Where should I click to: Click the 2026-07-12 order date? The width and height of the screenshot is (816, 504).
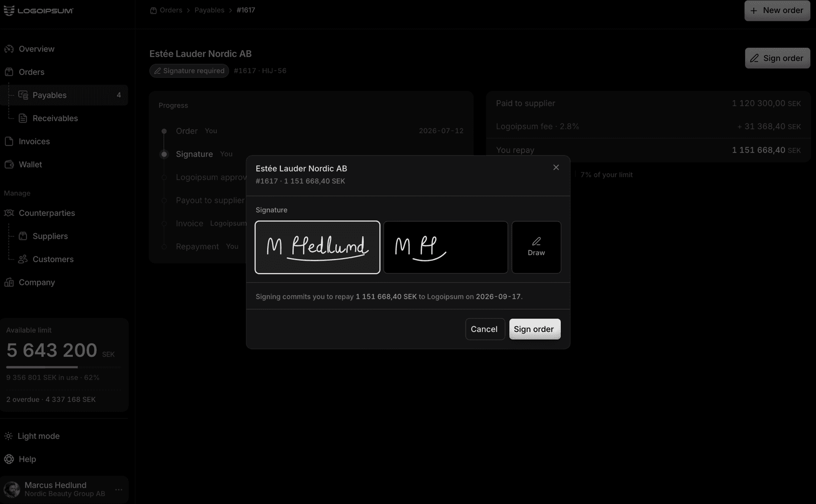point(441,131)
